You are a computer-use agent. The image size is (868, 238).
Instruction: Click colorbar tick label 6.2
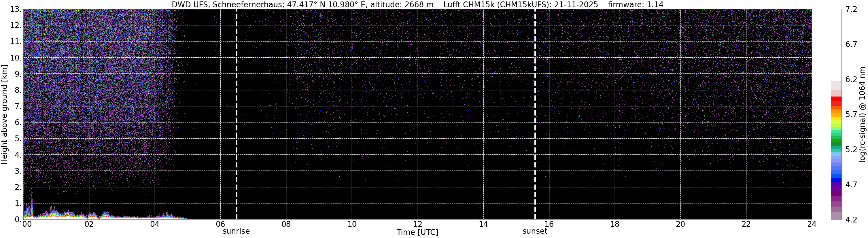click(851, 80)
